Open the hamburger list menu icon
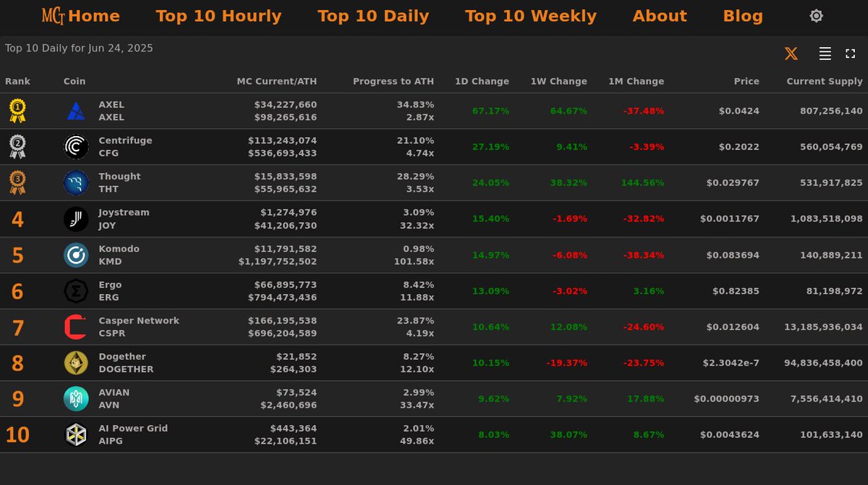Screen dimensions: 868x485 825,54
